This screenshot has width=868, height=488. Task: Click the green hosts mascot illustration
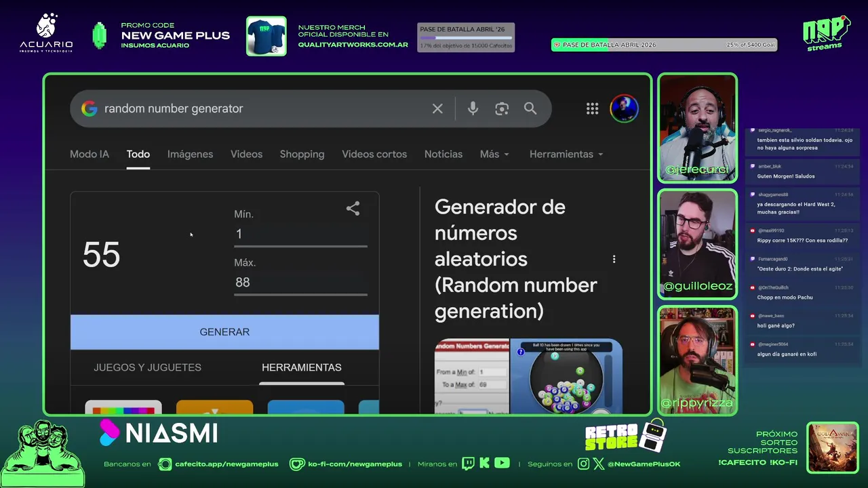point(43,453)
